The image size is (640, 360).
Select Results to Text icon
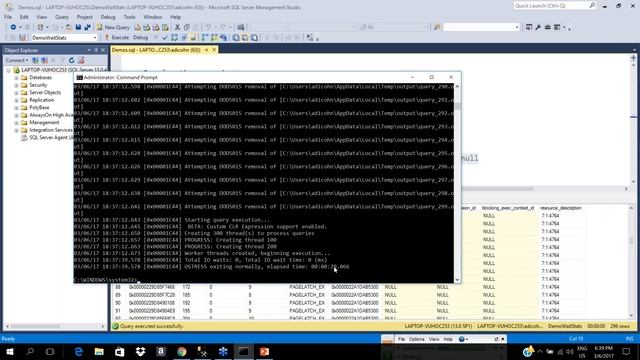point(236,38)
